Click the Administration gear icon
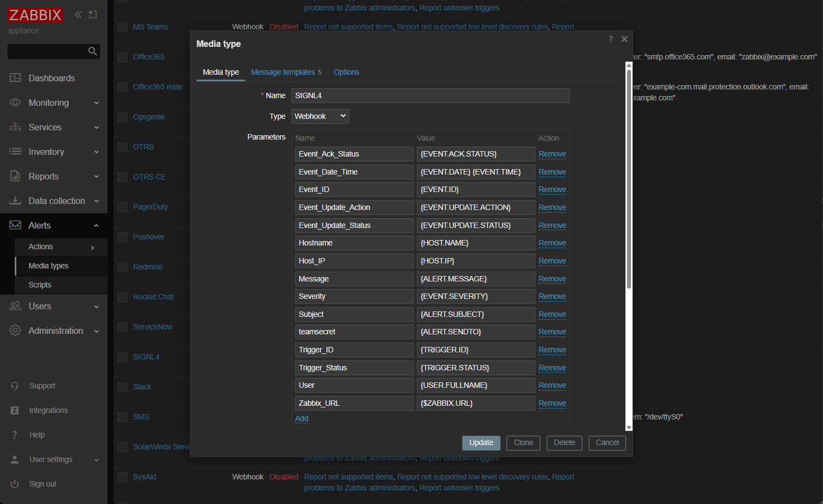Viewport: 823px width, 504px height. [x=15, y=331]
